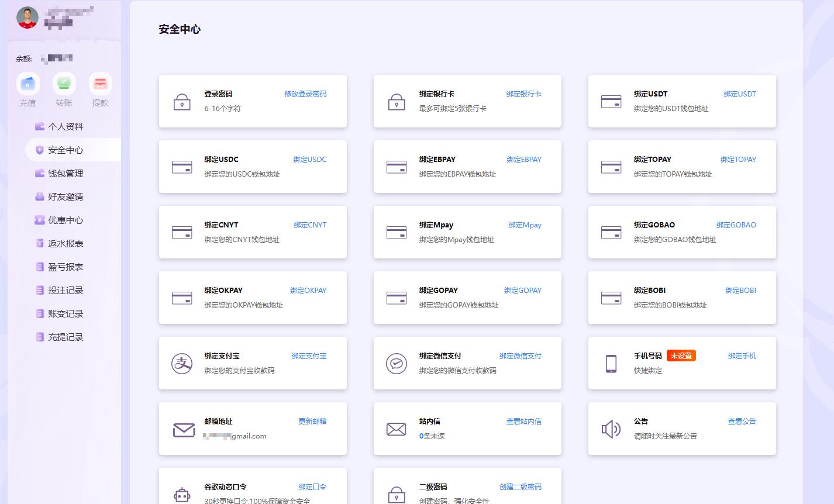Image resolution: width=834 pixels, height=504 pixels.
Task: Click the 未设置 badge beside 手机号码
Action: point(681,356)
